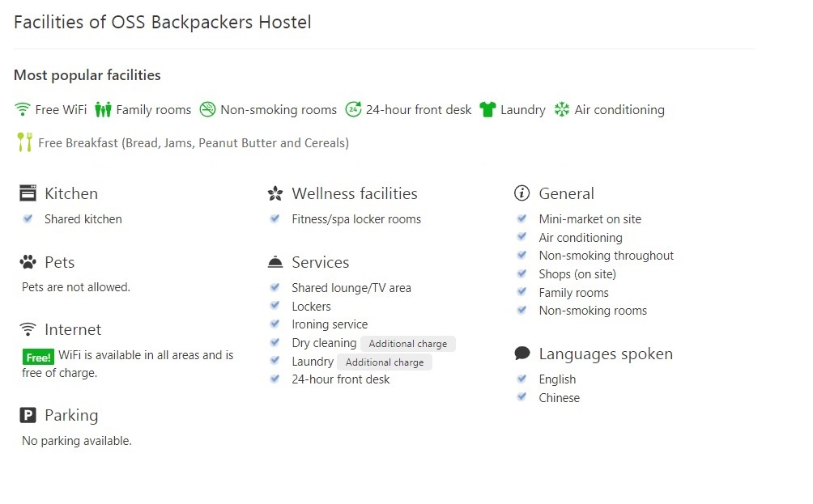Click the 24-hour front desk icon
Image resolution: width=813 pixels, height=504 pixels.
point(353,110)
